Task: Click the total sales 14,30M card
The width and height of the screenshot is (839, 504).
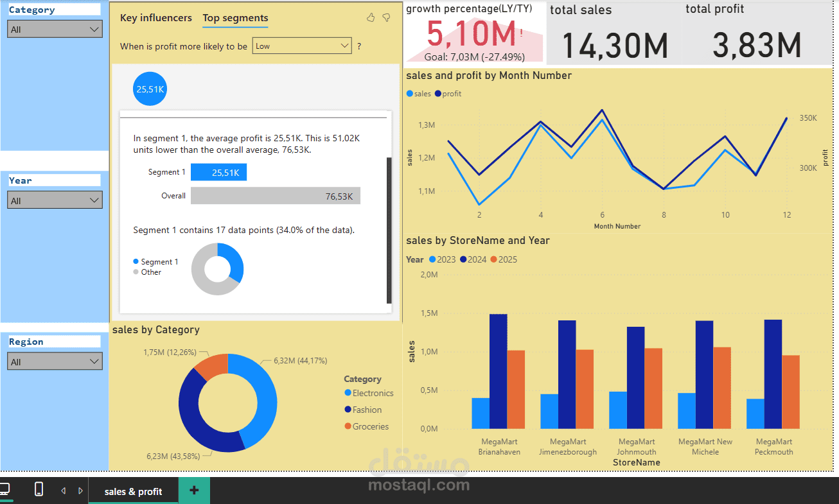Action: [x=614, y=33]
